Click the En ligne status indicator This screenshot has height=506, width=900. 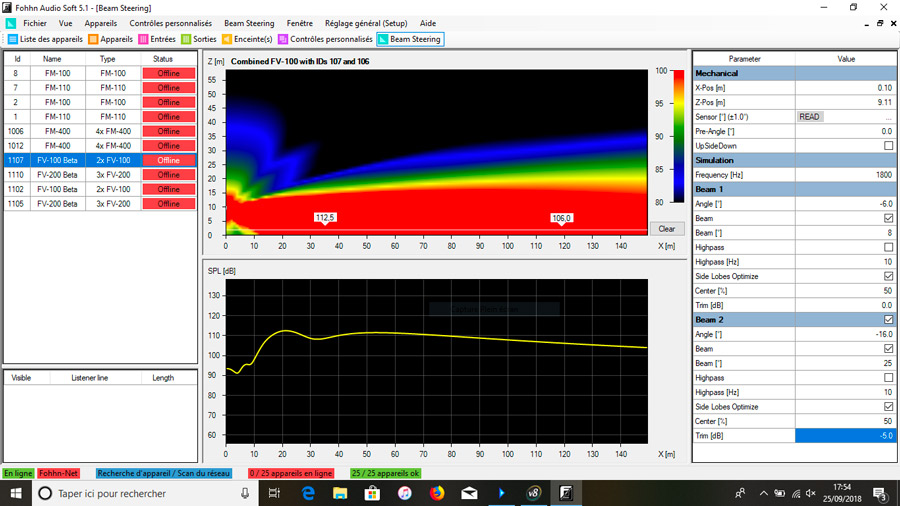click(x=18, y=473)
